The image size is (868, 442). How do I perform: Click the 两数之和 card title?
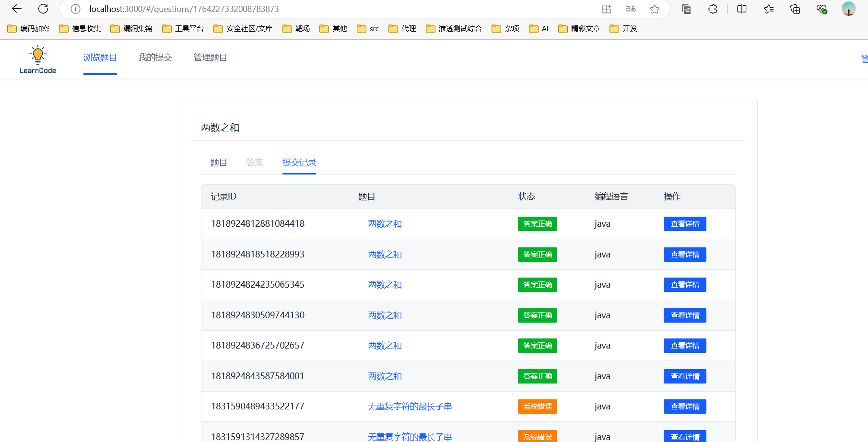220,128
